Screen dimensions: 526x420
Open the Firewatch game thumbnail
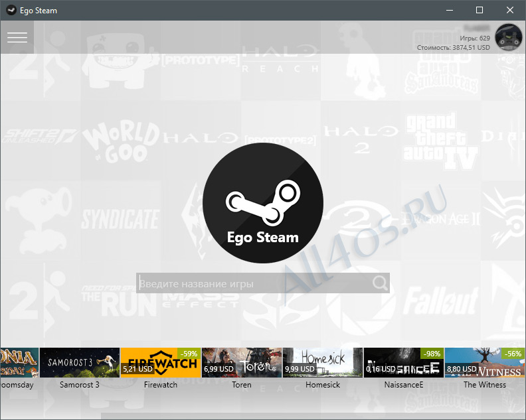point(161,362)
